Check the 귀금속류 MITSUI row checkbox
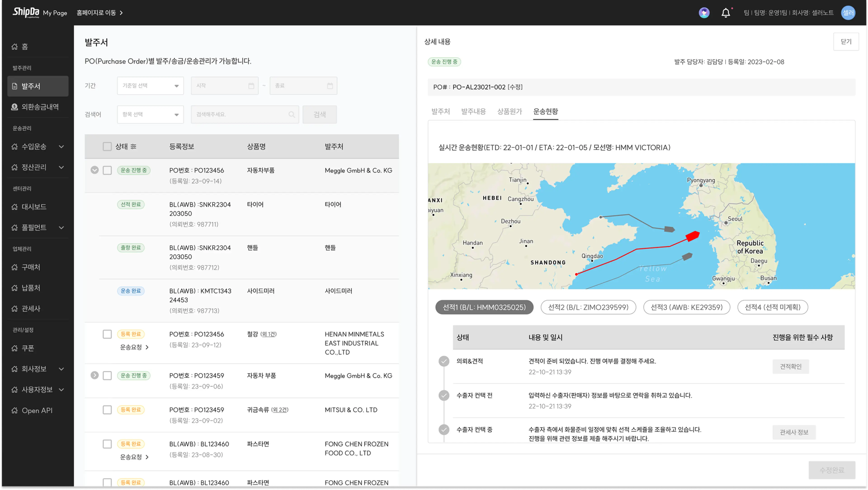Image resolution: width=868 pixels, height=490 pixels. [x=107, y=410]
